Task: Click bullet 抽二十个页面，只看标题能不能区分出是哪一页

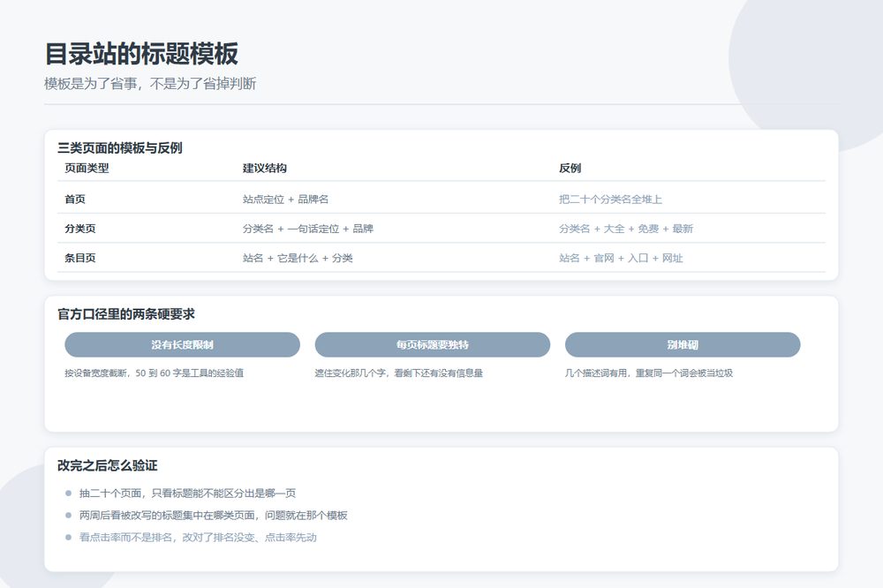Action: [x=187, y=494]
